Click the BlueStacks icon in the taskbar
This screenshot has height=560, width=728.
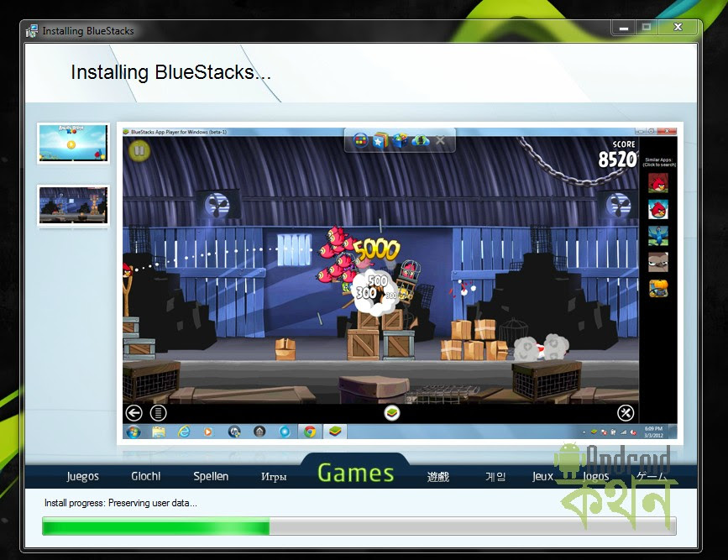[335, 432]
